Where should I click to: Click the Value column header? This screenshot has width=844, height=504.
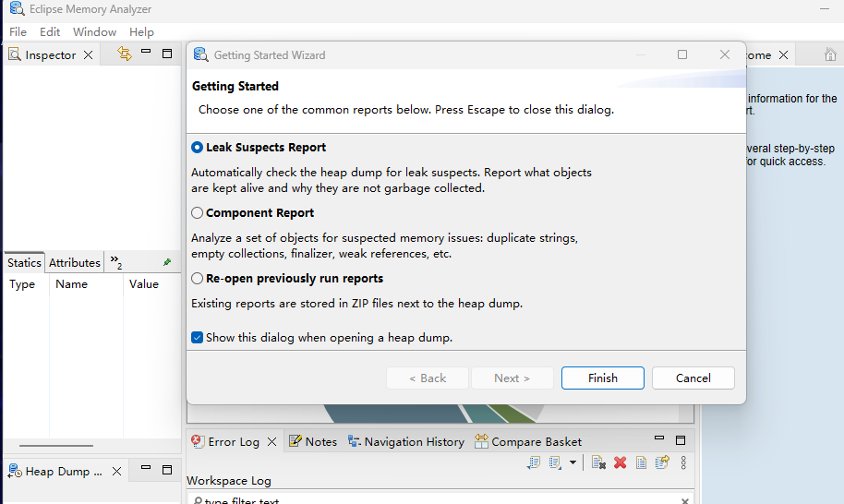(144, 284)
